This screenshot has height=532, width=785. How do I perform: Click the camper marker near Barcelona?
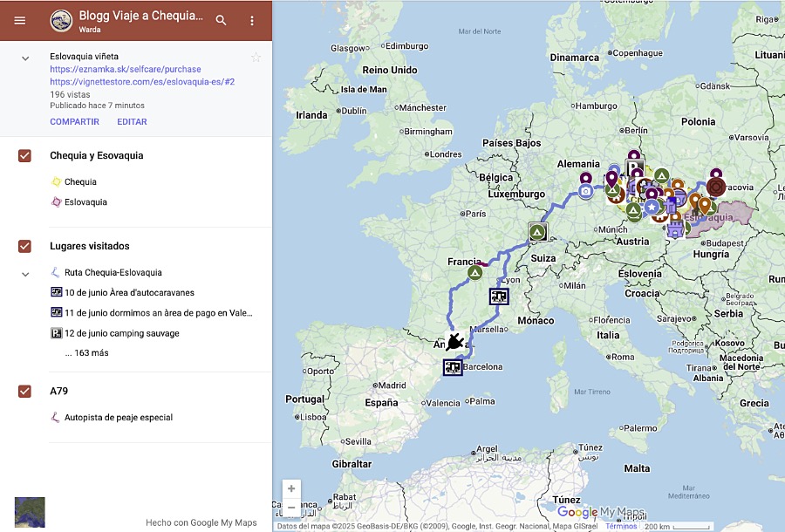point(453,367)
